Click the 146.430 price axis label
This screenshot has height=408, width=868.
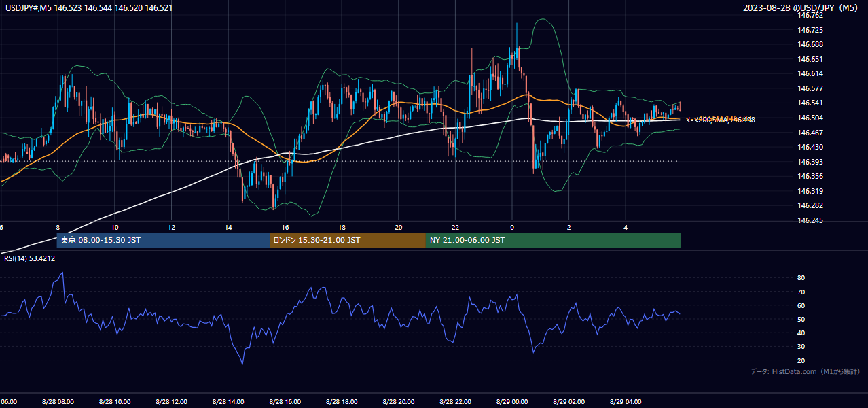811,147
